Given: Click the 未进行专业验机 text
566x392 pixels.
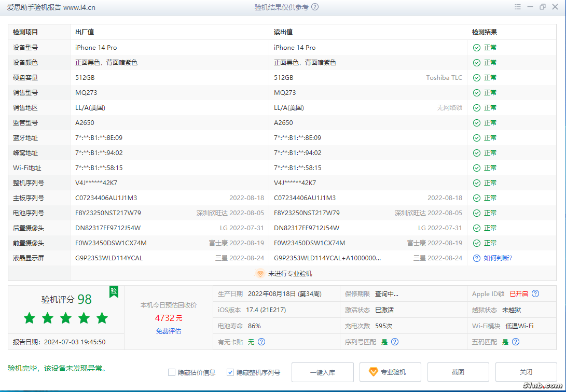Looking at the screenshot, I should point(290,274).
